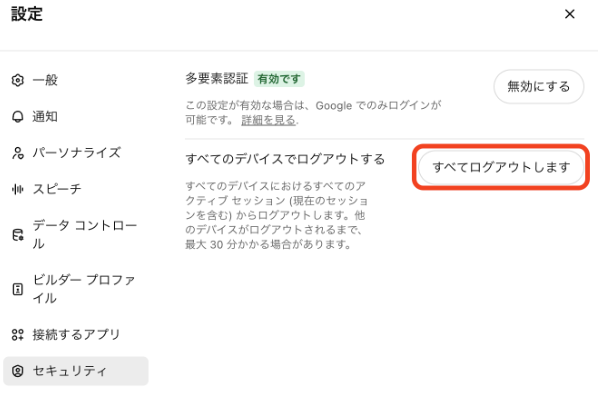
Task: Switch to the 通知 settings section
Action: click(76, 117)
